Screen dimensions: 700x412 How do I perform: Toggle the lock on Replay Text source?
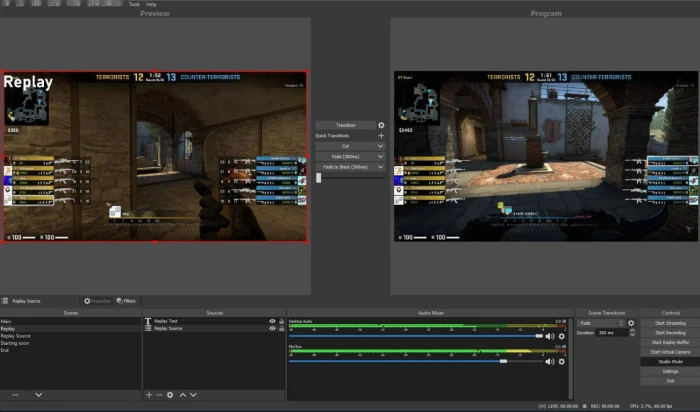tap(281, 321)
